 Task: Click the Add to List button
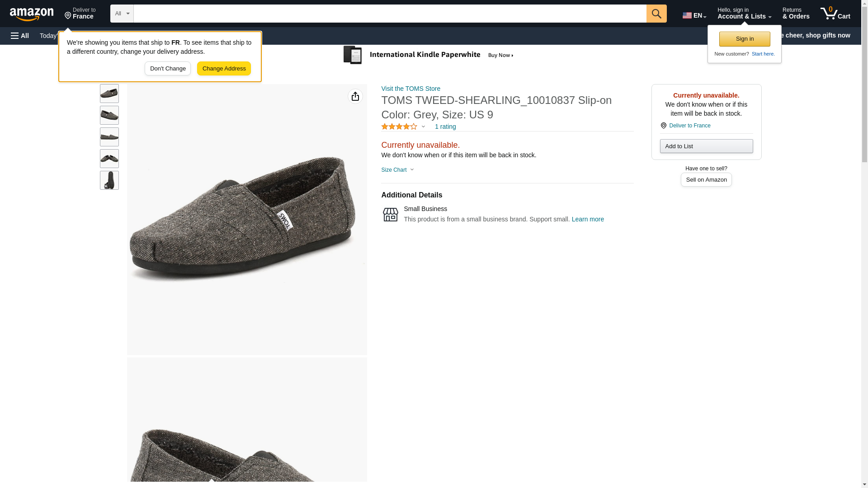pyautogui.click(x=706, y=146)
